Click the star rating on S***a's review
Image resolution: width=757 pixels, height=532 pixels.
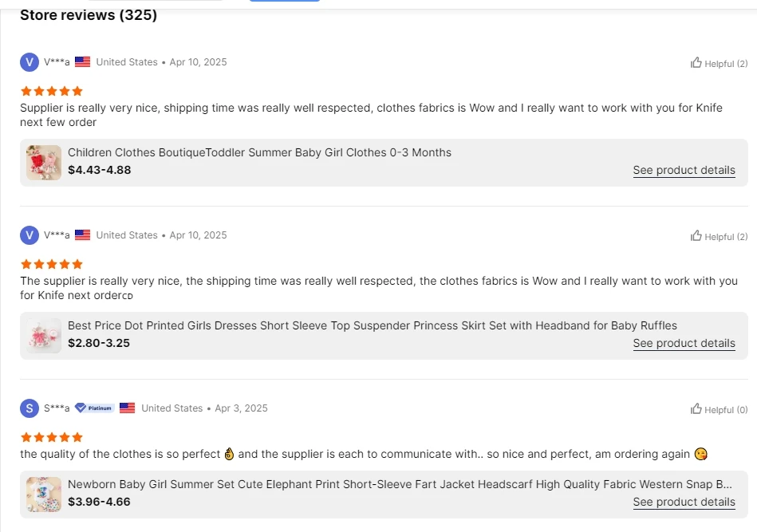click(x=51, y=437)
